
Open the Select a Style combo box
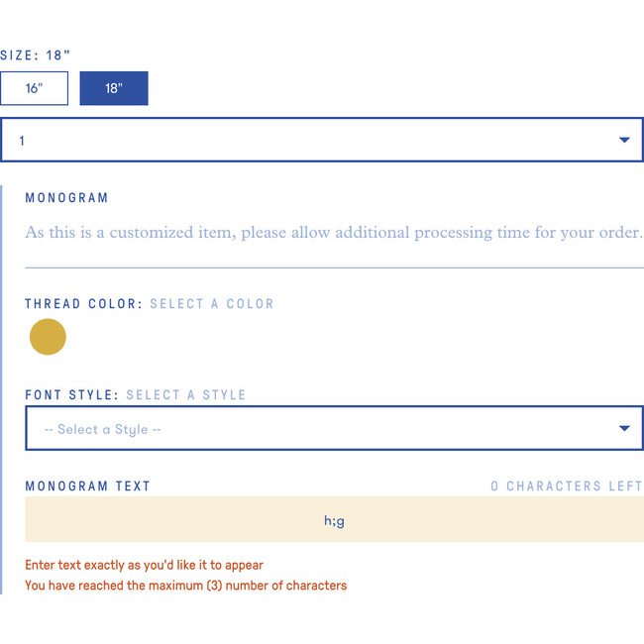click(334, 428)
